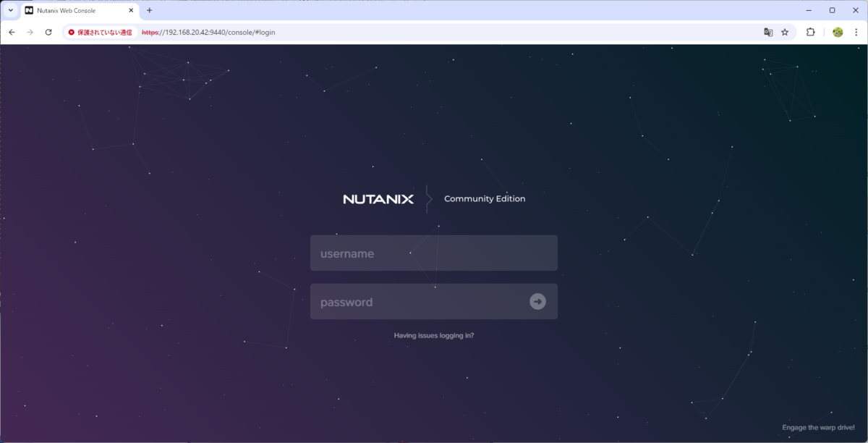868x443 pixels.
Task: Maximize the browser window
Action: pyautogui.click(x=833, y=10)
